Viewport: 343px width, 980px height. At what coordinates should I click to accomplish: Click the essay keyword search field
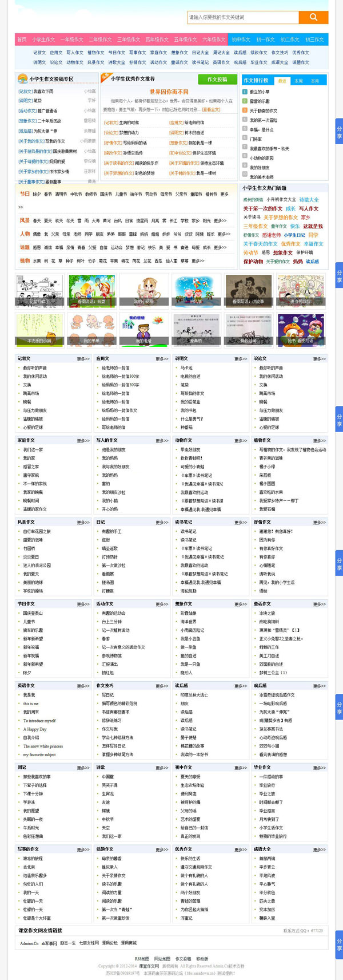[243, 17]
